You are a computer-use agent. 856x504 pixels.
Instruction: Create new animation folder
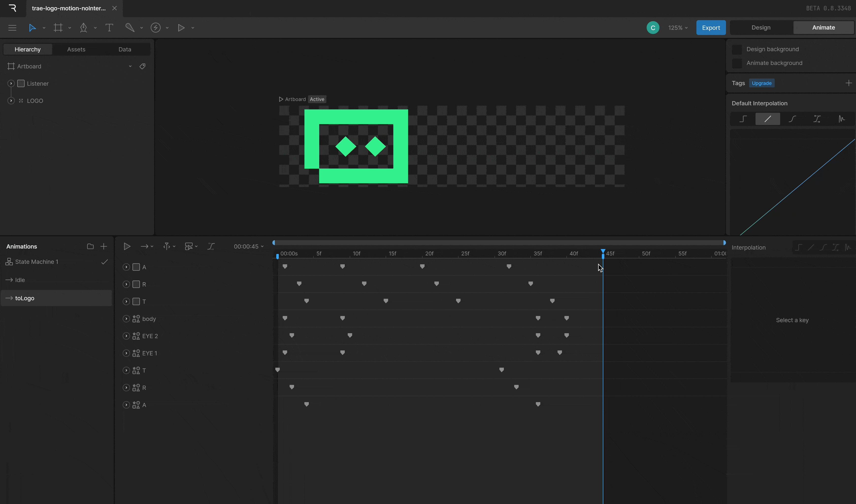90,247
